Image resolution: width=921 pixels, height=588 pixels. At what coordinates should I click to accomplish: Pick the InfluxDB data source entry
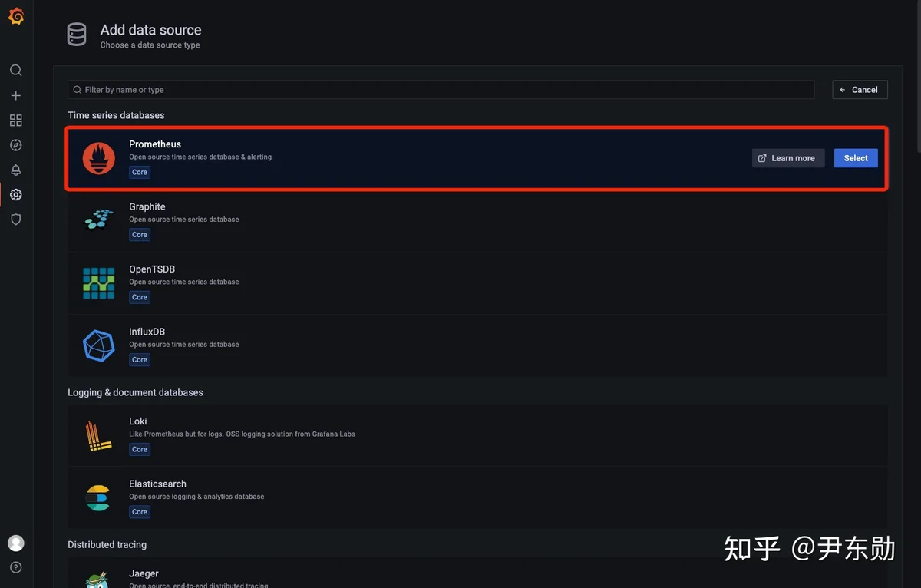477,345
